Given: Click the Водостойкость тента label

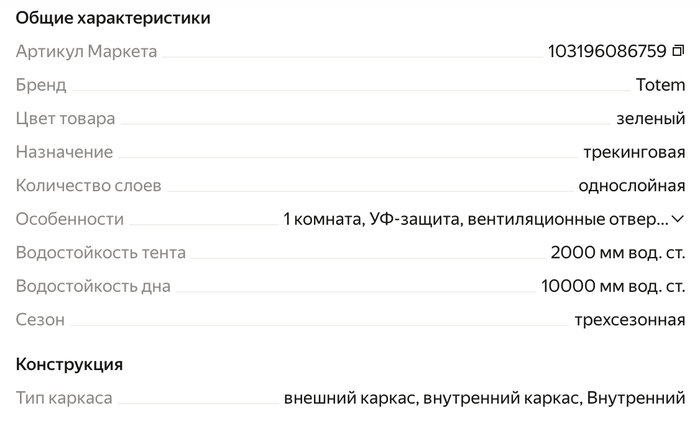Looking at the screenshot, I should tap(101, 253).
